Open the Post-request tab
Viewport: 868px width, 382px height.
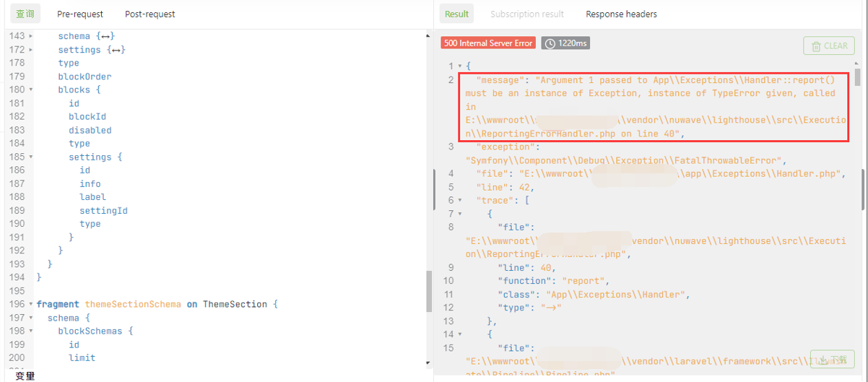[x=149, y=14]
